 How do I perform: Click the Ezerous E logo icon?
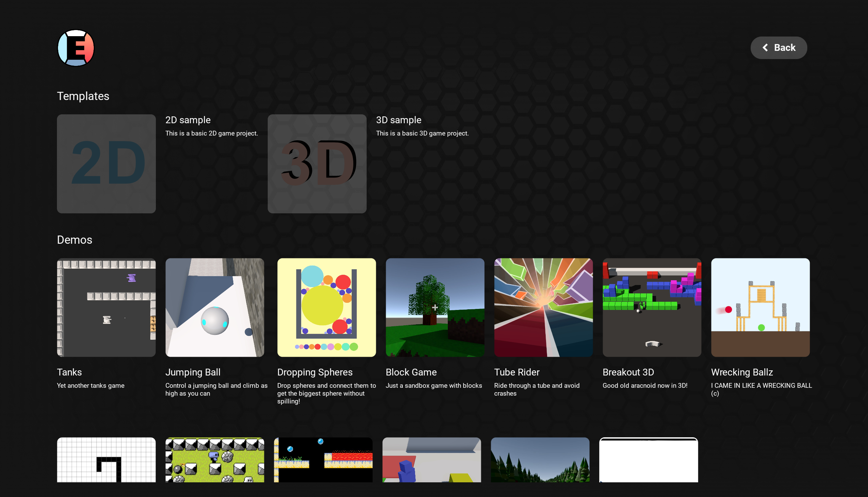click(76, 48)
